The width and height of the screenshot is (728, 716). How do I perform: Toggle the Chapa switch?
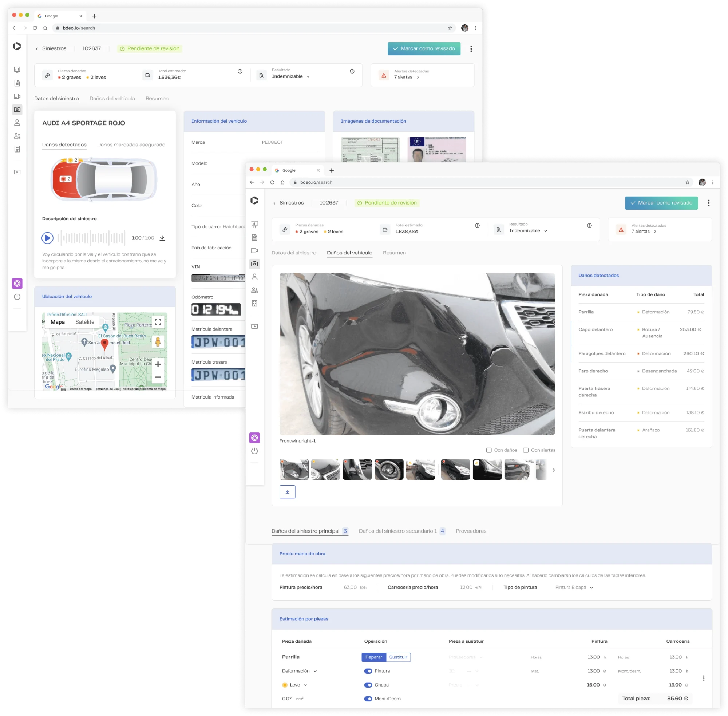tap(368, 685)
